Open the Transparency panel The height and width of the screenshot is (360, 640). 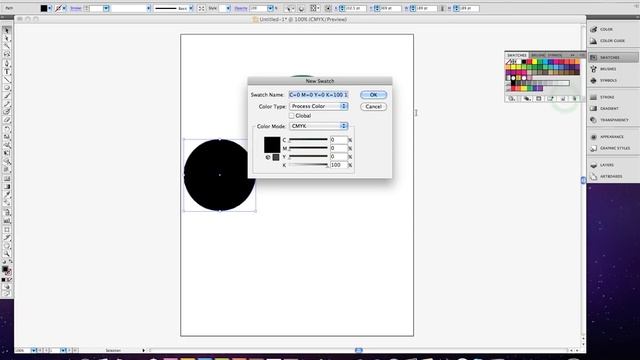click(x=613, y=120)
